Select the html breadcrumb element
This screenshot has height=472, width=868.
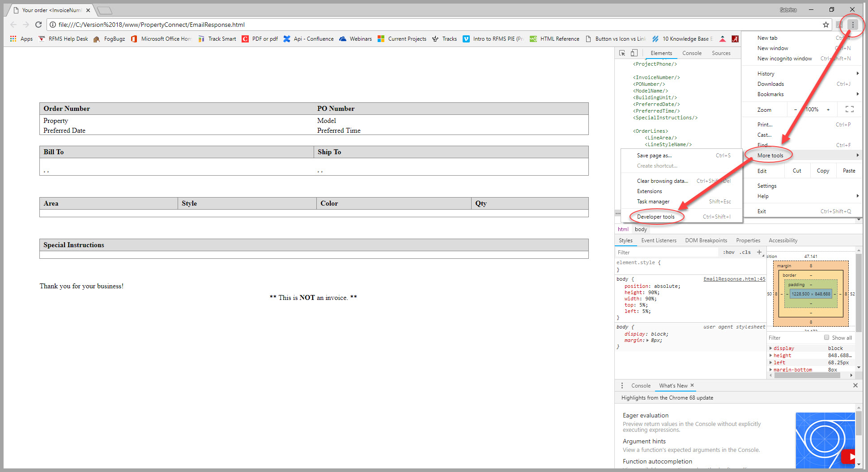pyautogui.click(x=623, y=229)
